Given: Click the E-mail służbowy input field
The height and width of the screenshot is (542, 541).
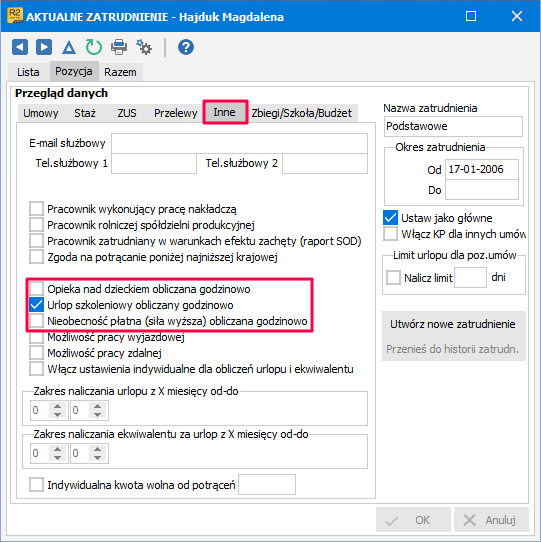Looking at the screenshot, I should pos(239,143).
